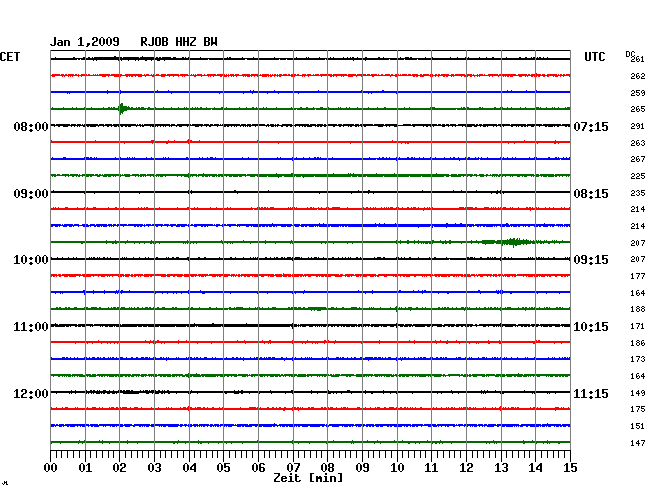The width and height of the screenshot is (650, 494).
Task: Click DC value 186
Action: pos(638,343)
